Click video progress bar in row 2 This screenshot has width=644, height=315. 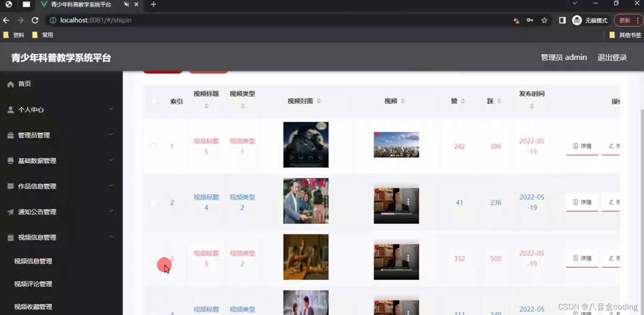click(x=395, y=214)
